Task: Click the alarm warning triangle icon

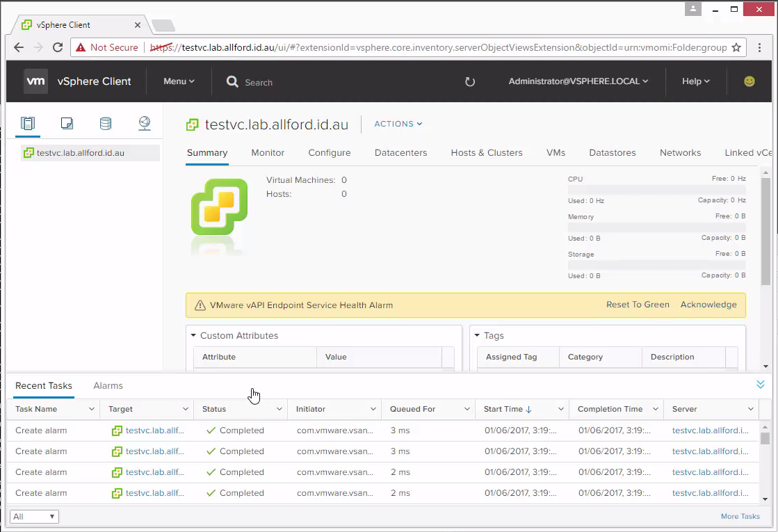Action: coord(200,305)
